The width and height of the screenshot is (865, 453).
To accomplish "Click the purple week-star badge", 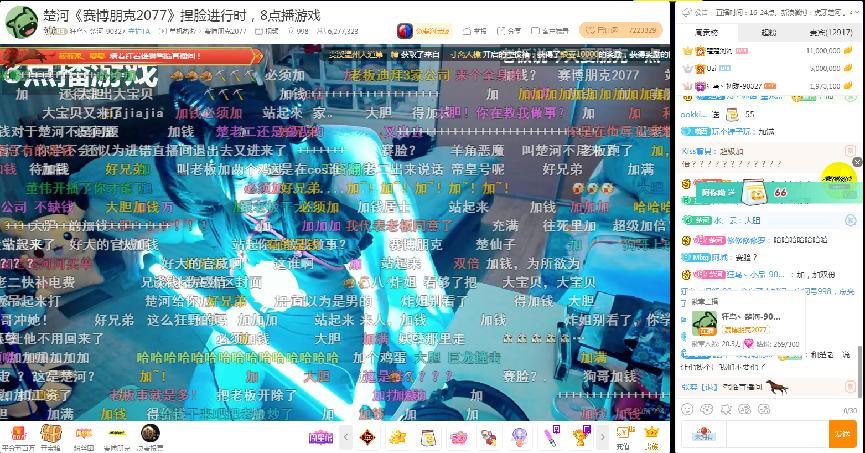I will pyautogui.click(x=321, y=438).
